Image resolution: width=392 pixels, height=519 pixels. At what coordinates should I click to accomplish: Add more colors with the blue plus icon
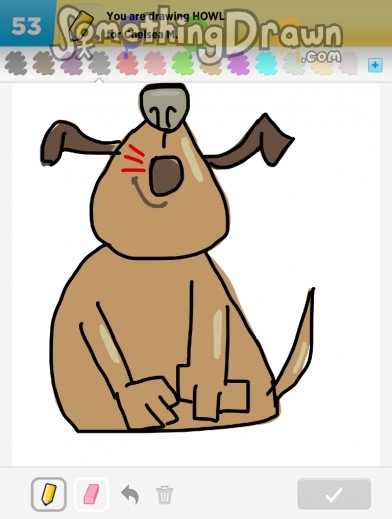point(375,65)
